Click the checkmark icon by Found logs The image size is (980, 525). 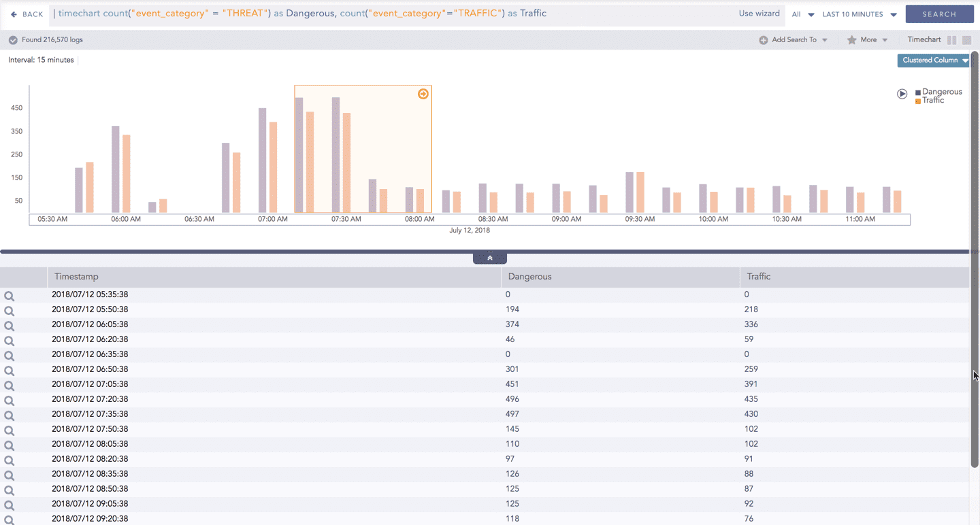(x=13, y=40)
